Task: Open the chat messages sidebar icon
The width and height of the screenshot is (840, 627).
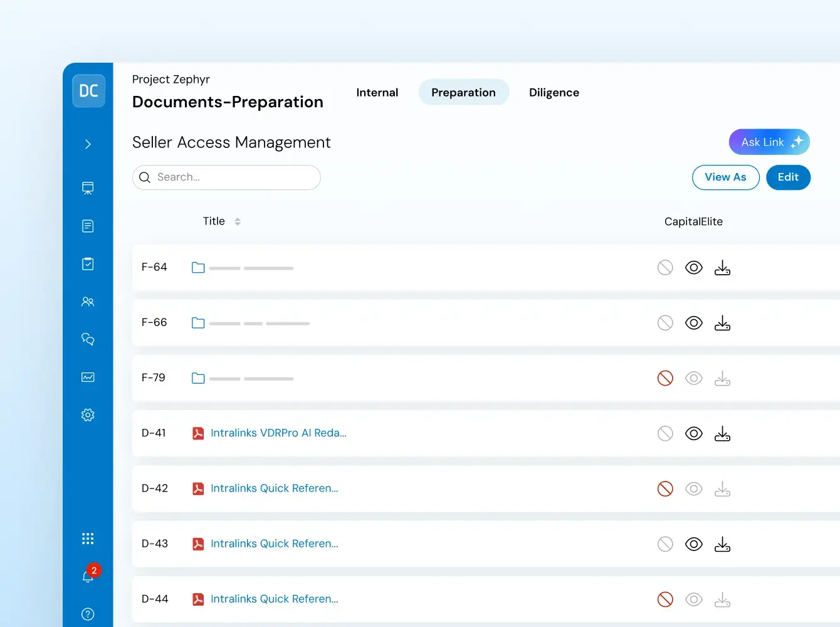Action: click(x=88, y=339)
